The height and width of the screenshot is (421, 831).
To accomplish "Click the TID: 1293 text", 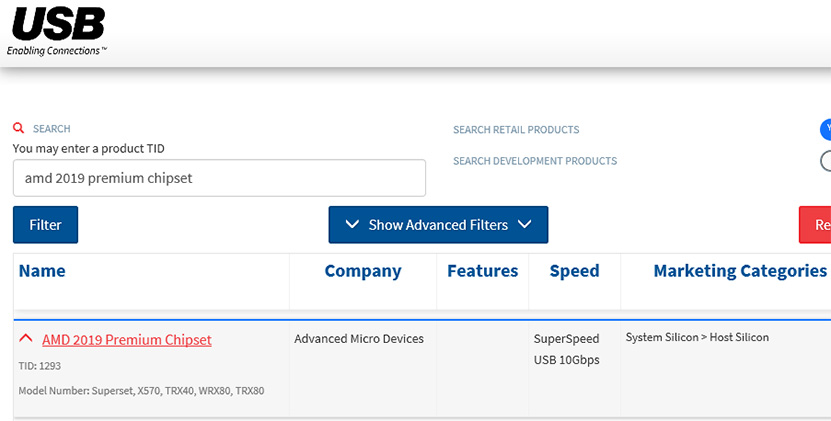I will [40, 366].
